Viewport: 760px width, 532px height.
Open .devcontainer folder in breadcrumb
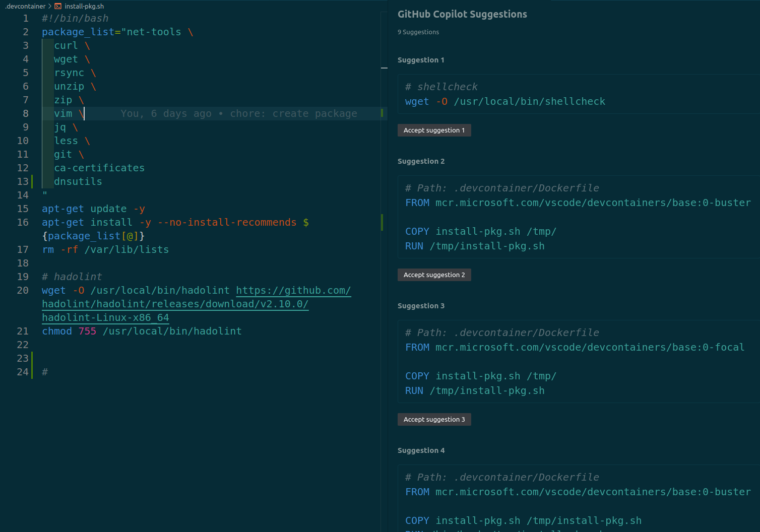[x=25, y=6]
